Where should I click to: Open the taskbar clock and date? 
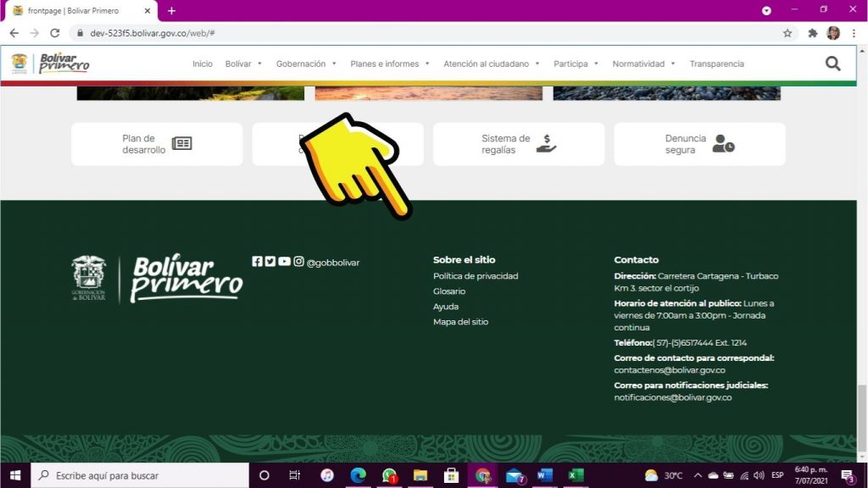click(x=811, y=475)
